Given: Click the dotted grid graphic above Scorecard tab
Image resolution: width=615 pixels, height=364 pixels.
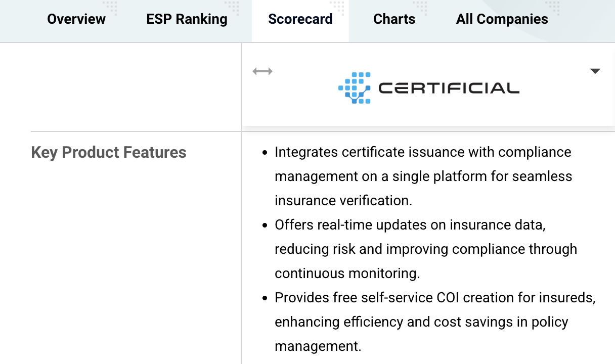Looking at the screenshot, I should 337,8.
